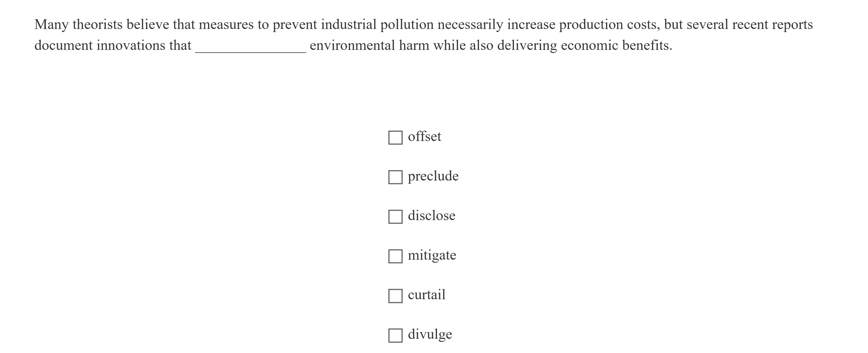Click the text 'document innovations that'

tap(113, 45)
